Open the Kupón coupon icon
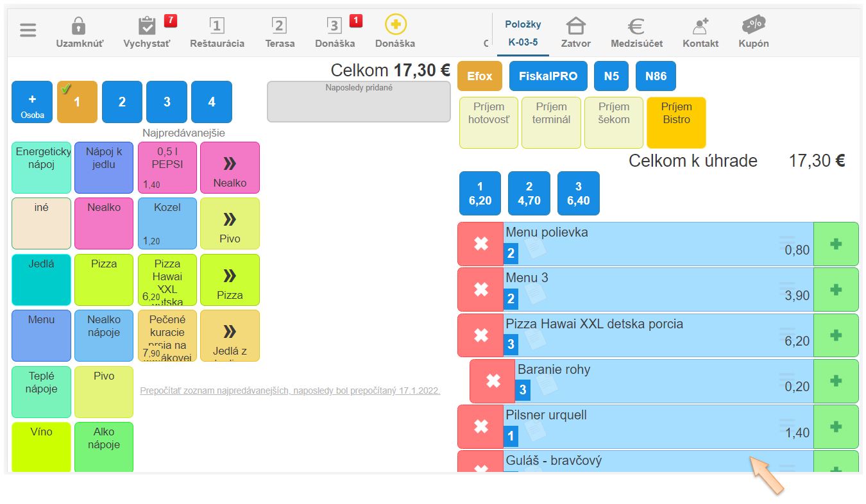This screenshot has width=866, height=504. 753,26
